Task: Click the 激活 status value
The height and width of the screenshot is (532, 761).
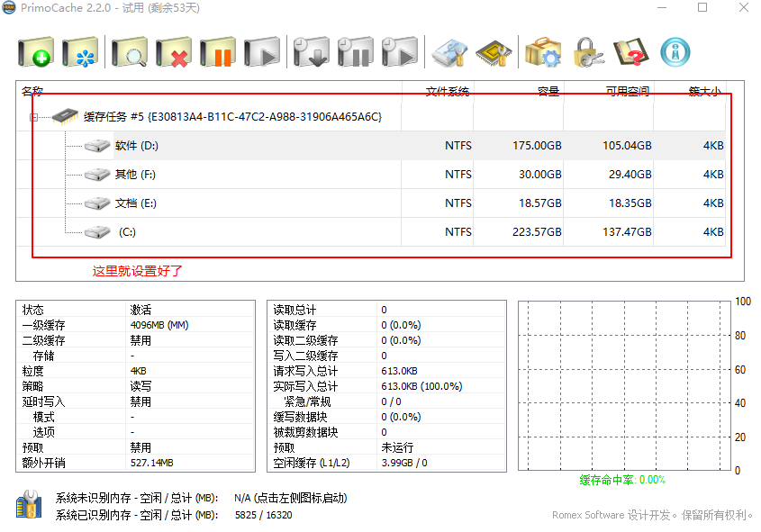Action: point(140,310)
